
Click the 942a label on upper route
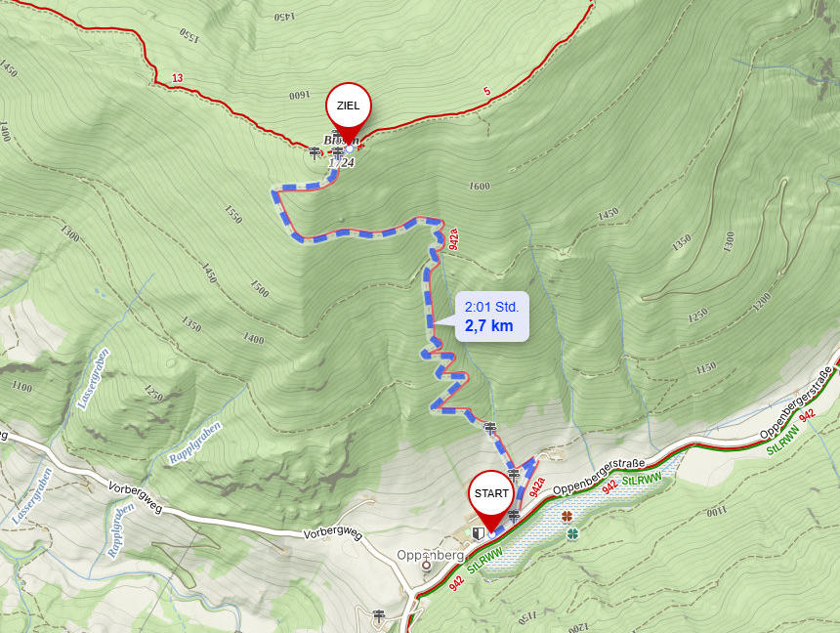point(452,239)
